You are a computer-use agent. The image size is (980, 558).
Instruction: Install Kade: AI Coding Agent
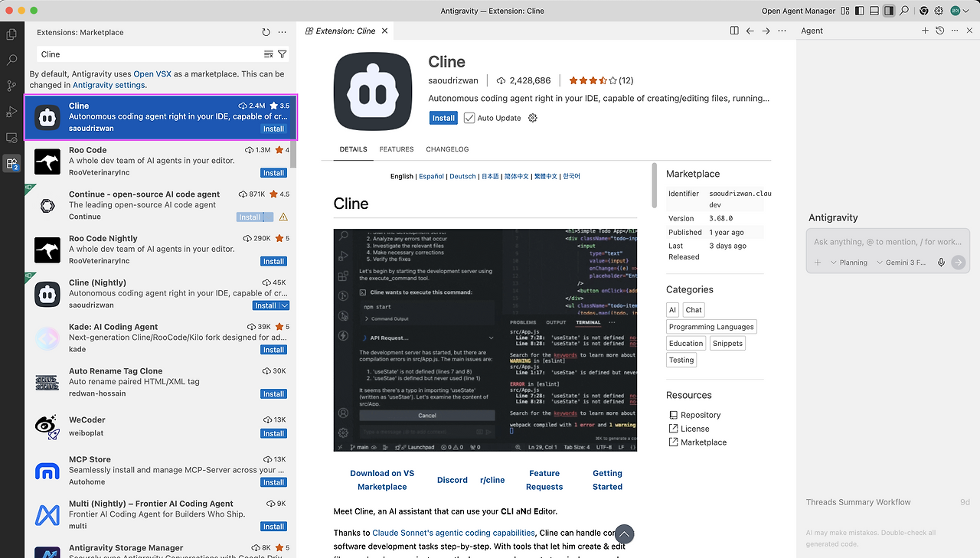274,350
